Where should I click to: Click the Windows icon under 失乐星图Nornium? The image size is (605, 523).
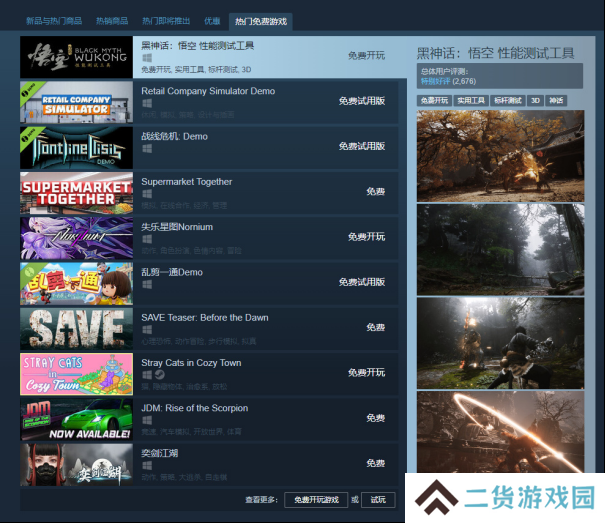pyautogui.click(x=147, y=239)
